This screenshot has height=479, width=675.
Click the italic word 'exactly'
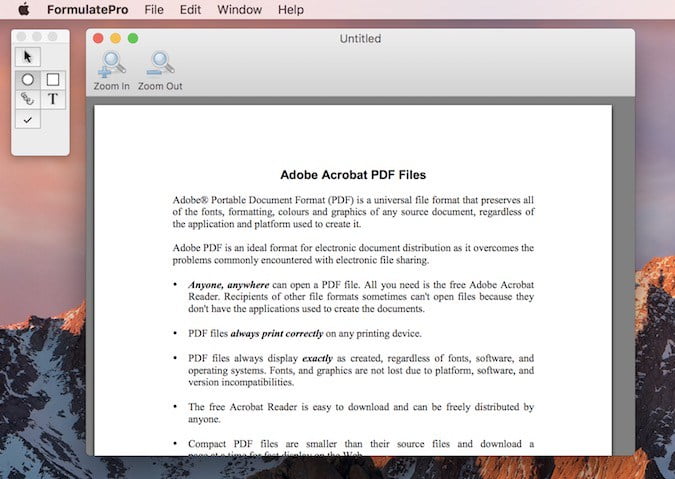coord(317,358)
